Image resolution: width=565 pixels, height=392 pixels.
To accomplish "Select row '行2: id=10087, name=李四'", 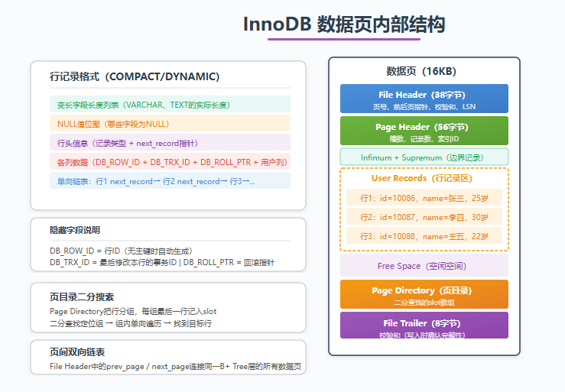I will click(424, 216).
